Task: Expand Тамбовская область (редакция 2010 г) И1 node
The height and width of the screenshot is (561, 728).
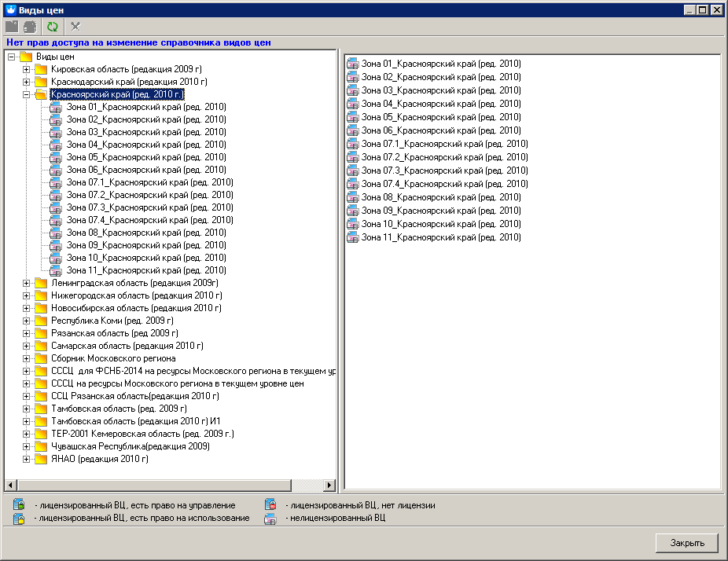Action: (x=26, y=421)
